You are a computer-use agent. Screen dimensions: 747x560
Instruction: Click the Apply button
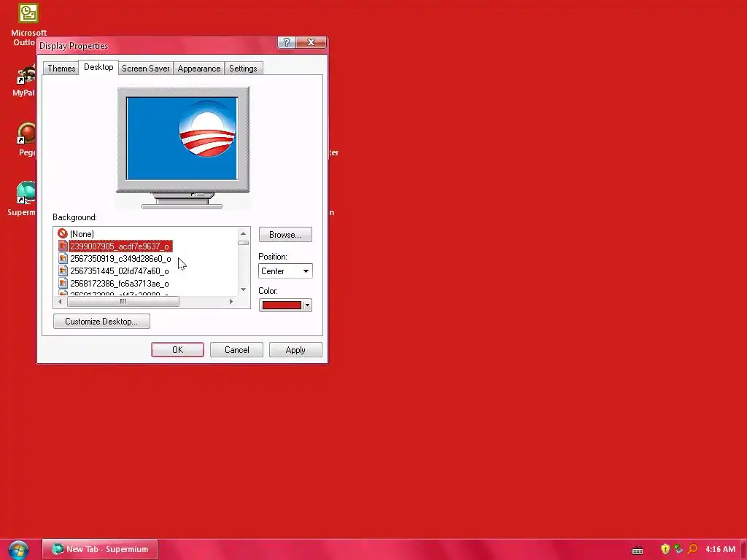[295, 349]
